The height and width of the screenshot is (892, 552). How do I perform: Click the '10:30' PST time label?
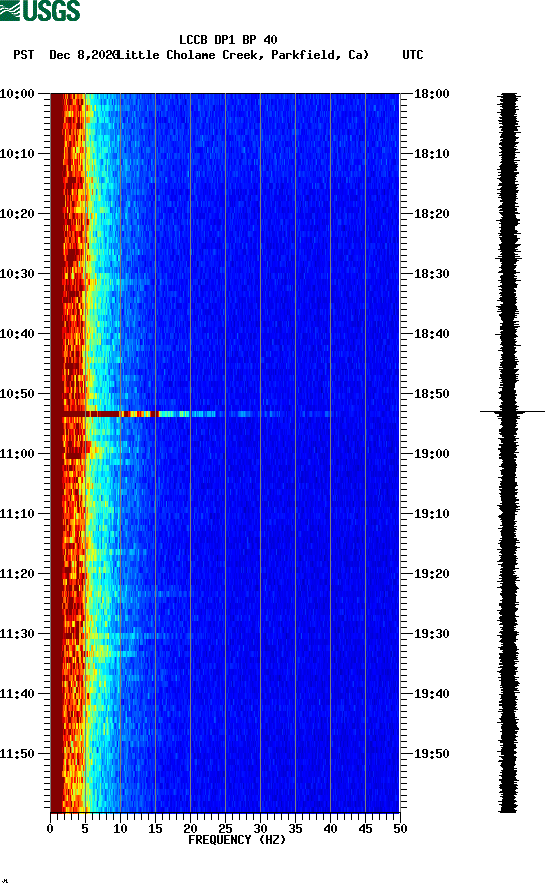17,274
